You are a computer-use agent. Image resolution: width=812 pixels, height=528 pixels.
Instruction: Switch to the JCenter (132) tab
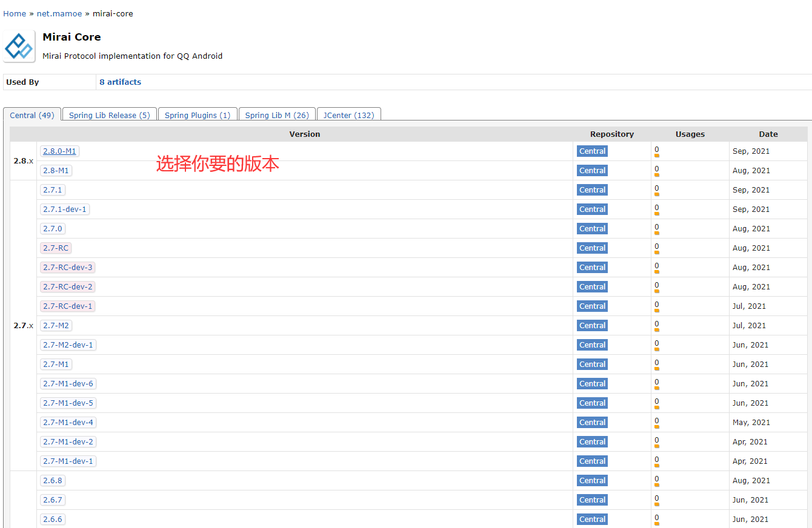coord(348,115)
